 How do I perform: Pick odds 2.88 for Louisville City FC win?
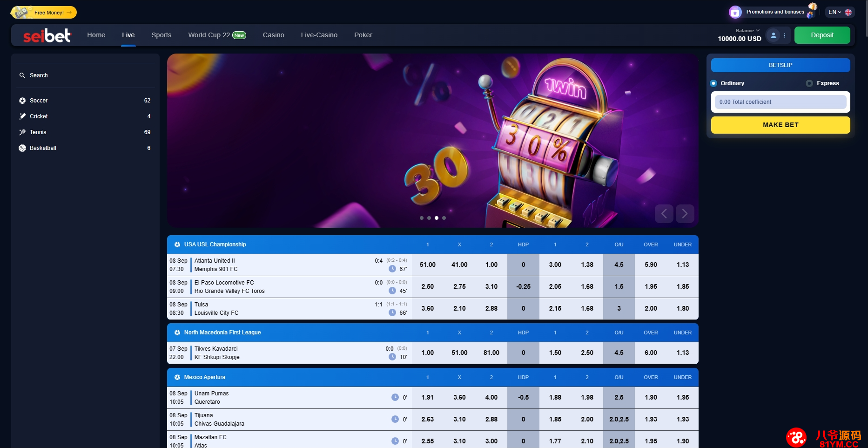(491, 309)
